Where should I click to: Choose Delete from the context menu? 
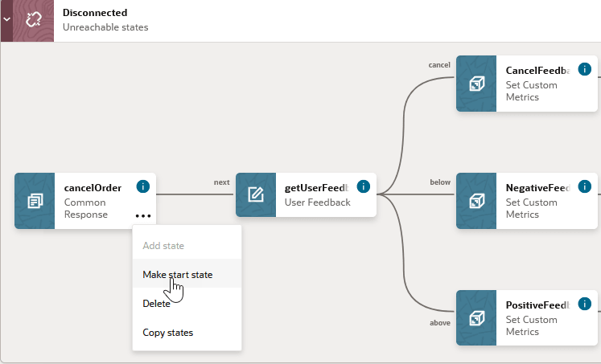[x=156, y=304]
